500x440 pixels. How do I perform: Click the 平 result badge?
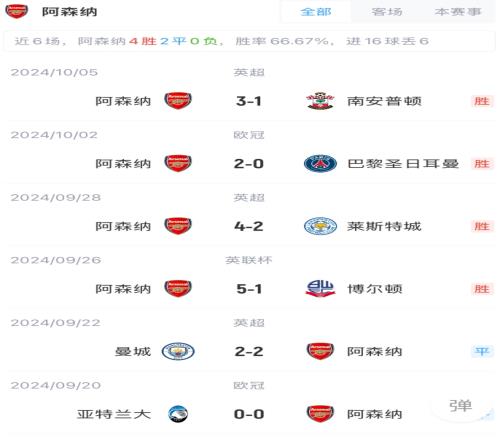[x=482, y=351]
